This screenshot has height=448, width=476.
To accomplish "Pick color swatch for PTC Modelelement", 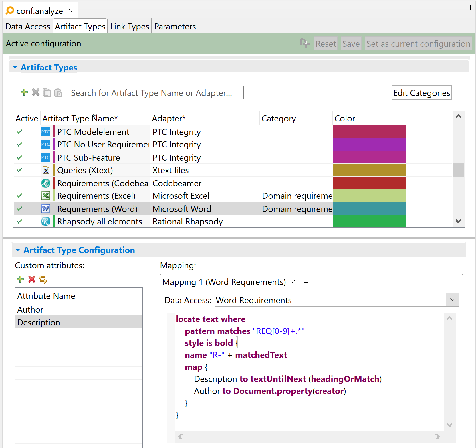I will pyautogui.click(x=369, y=132).
